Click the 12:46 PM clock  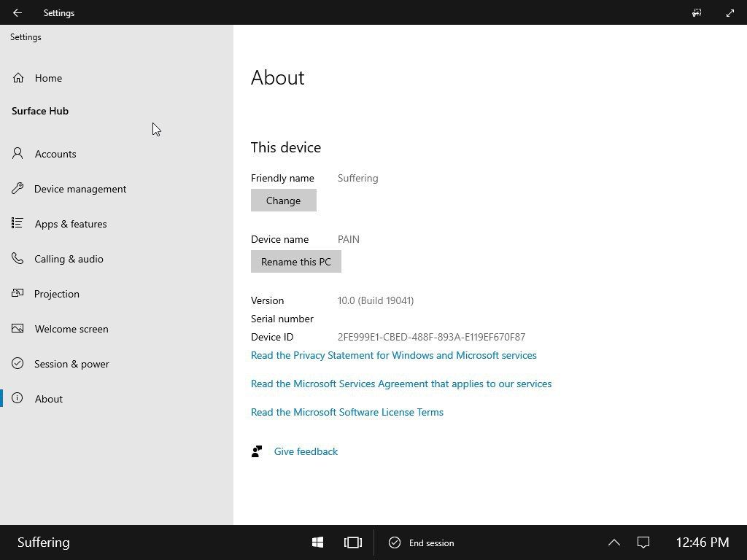point(703,542)
